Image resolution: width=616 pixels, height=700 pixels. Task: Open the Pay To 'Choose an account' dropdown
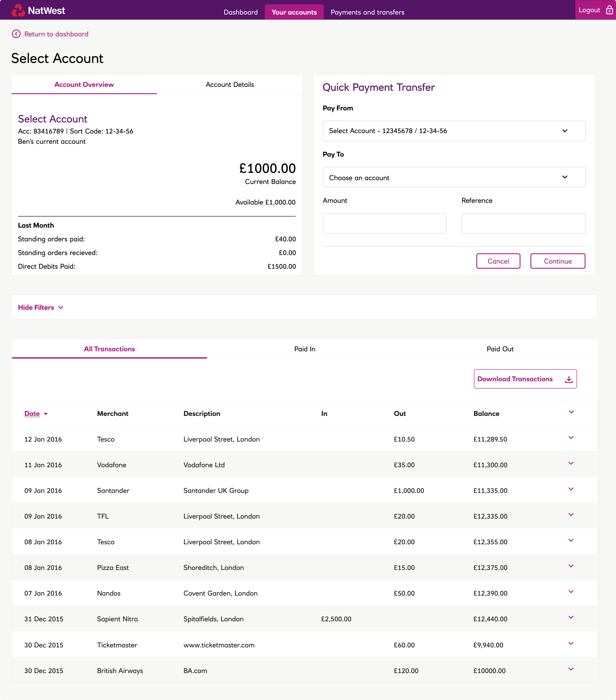(x=454, y=177)
